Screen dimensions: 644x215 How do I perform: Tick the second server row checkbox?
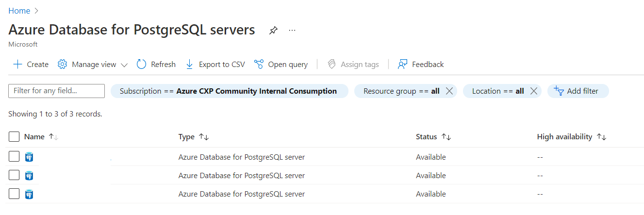click(x=14, y=175)
